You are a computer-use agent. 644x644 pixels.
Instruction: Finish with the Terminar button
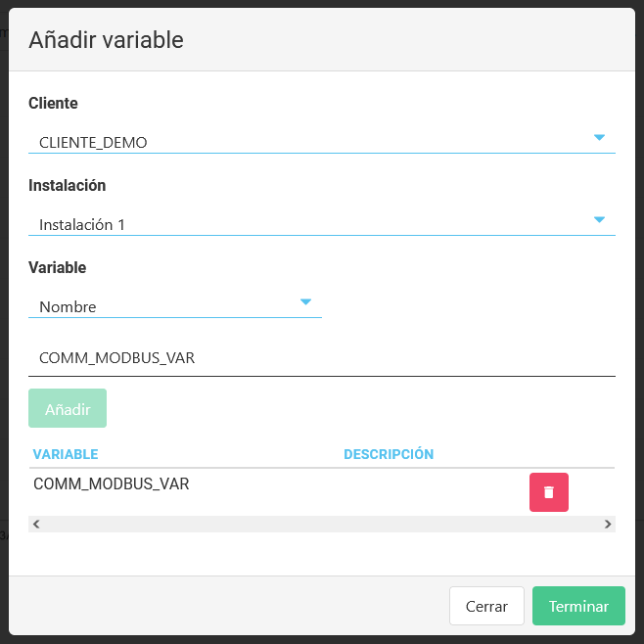[578, 606]
